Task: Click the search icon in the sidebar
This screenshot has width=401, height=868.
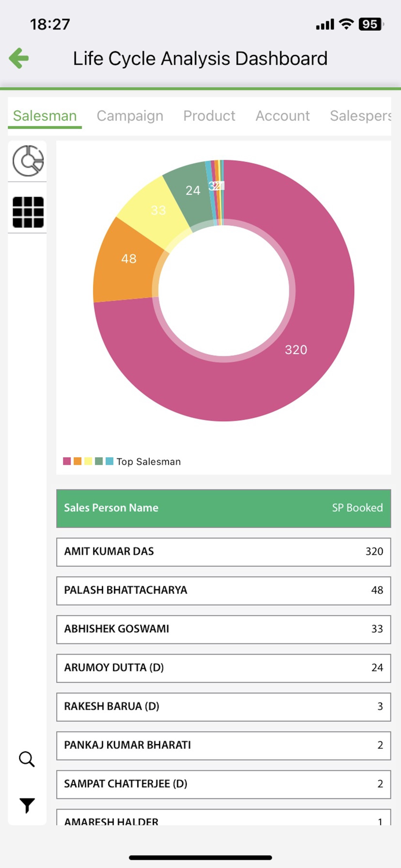Action: pyautogui.click(x=27, y=759)
